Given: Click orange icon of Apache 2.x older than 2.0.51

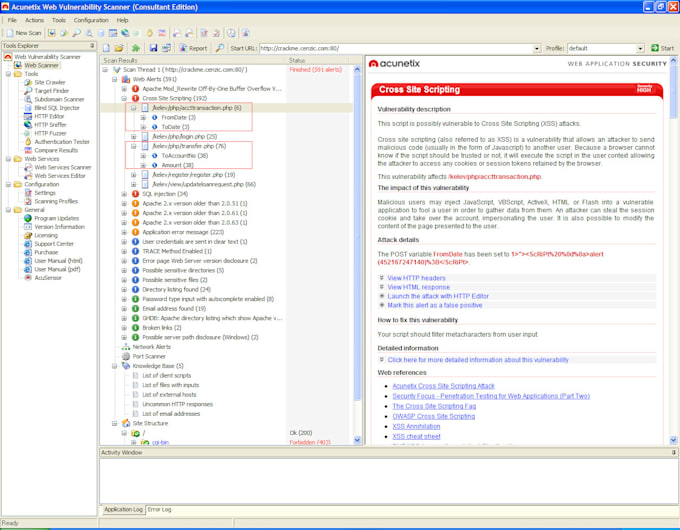Looking at the screenshot, I should (135, 203).
